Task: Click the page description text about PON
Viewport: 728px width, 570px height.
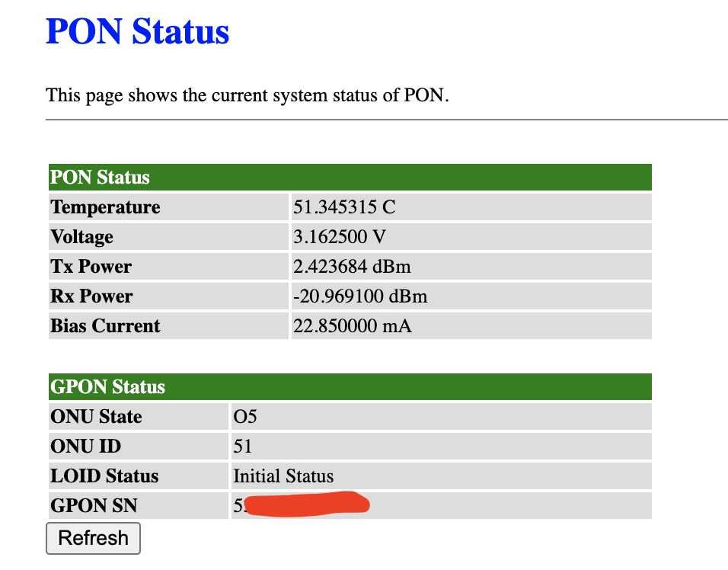Action: coord(247,96)
